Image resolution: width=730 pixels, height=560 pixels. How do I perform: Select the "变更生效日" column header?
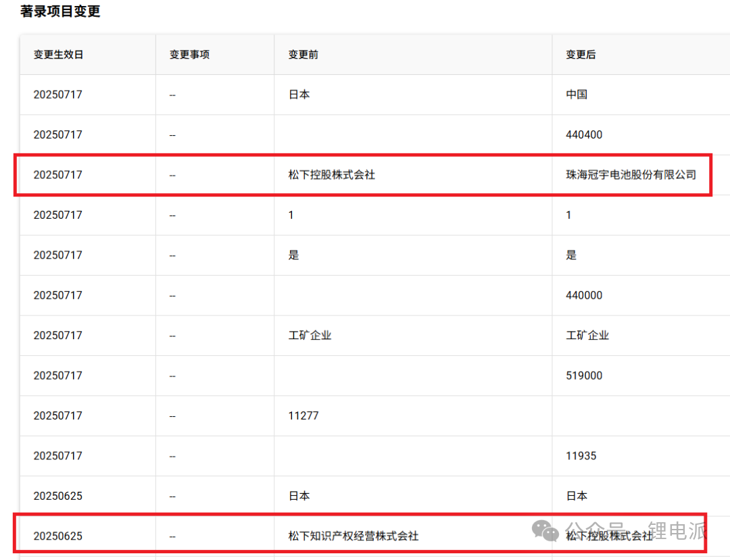click(58, 55)
